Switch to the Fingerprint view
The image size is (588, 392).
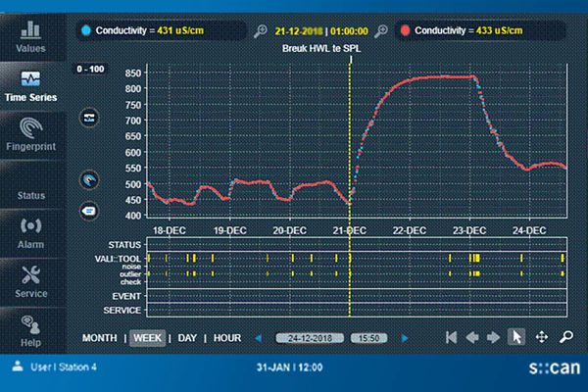coord(30,135)
